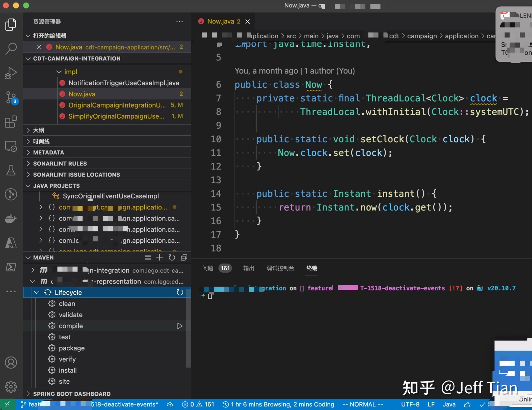Click the Run and Debug icon
The width and height of the screenshot is (532, 410).
[x=11, y=73]
